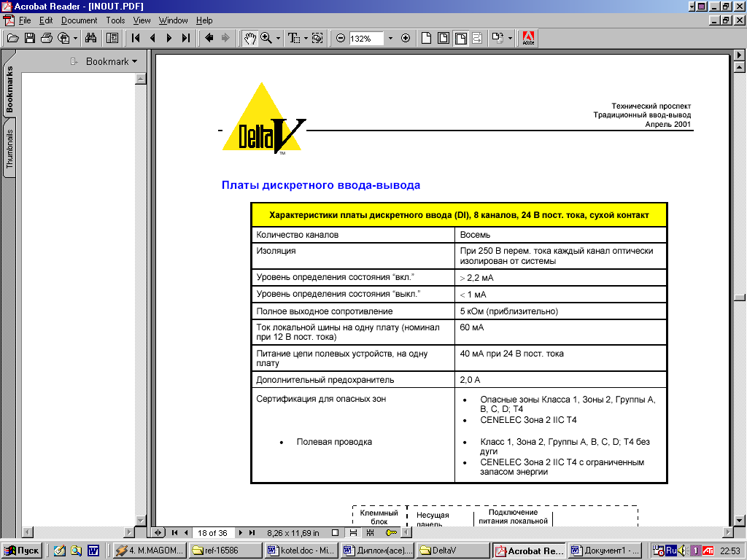Screen dimensions: 747x560
Task: Go to next page in status bar
Action: pos(241,532)
